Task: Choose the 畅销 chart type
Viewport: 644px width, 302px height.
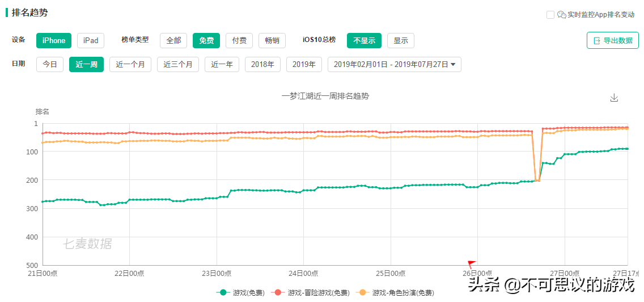Action: [272, 40]
